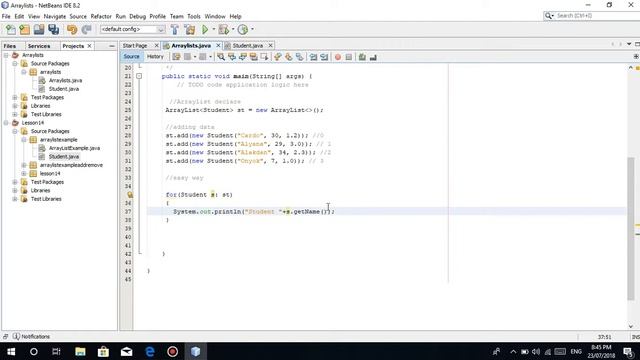Jump to Last Edit in editor toolbar
Image resolution: width=640 pixels, height=360 pixels.
point(176,57)
